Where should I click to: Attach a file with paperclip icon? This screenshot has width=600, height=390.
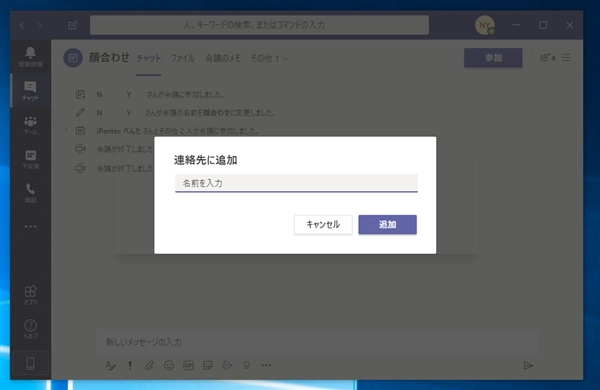coord(149,366)
